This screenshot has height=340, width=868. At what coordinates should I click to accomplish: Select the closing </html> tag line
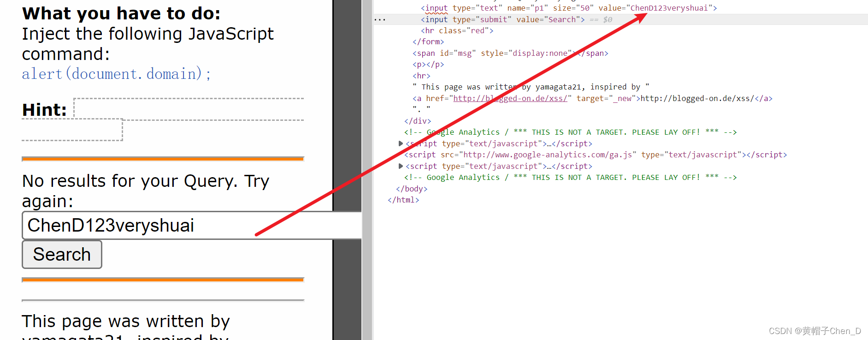(403, 200)
